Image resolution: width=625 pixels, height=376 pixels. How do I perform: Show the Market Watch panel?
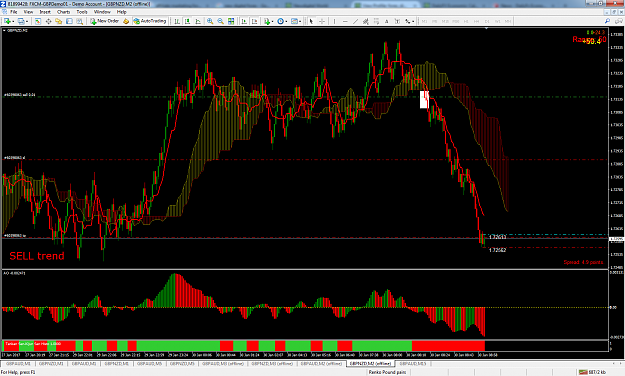[37, 21]
